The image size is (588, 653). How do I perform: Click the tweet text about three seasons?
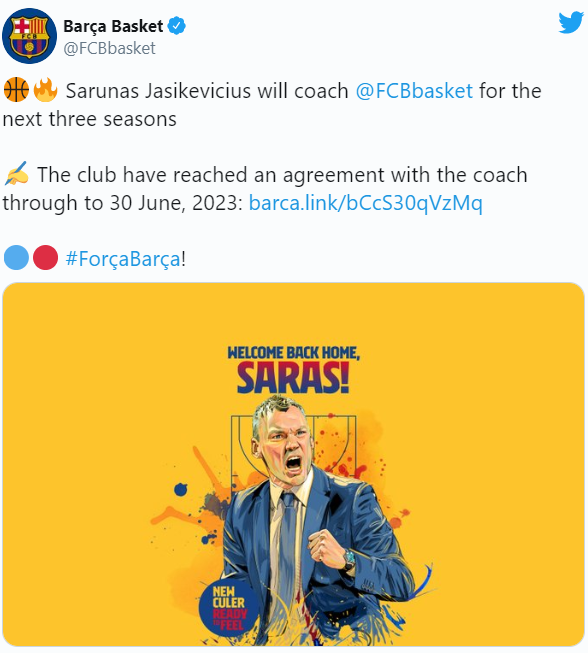[x=272, y=105]
